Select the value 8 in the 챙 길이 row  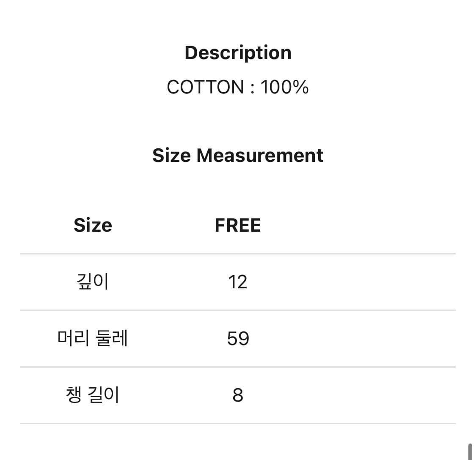[238, 395]
